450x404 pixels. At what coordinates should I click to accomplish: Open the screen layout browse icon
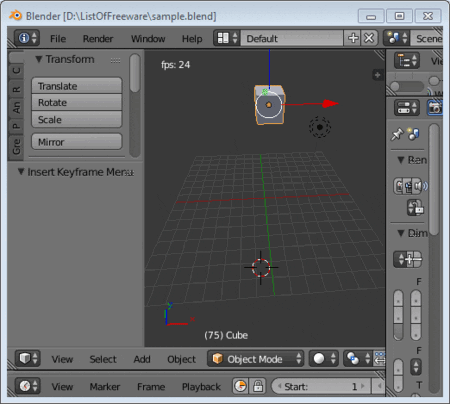pos(227,38)
